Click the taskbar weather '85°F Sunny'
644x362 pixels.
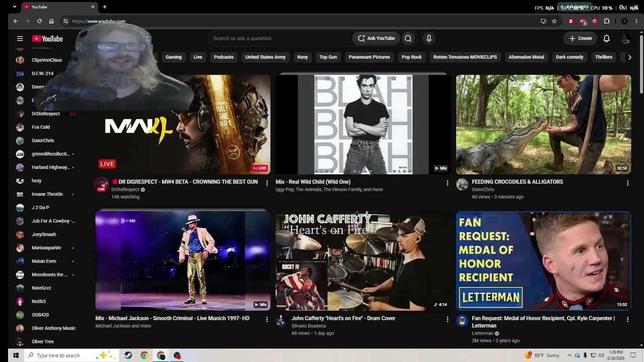542,355
